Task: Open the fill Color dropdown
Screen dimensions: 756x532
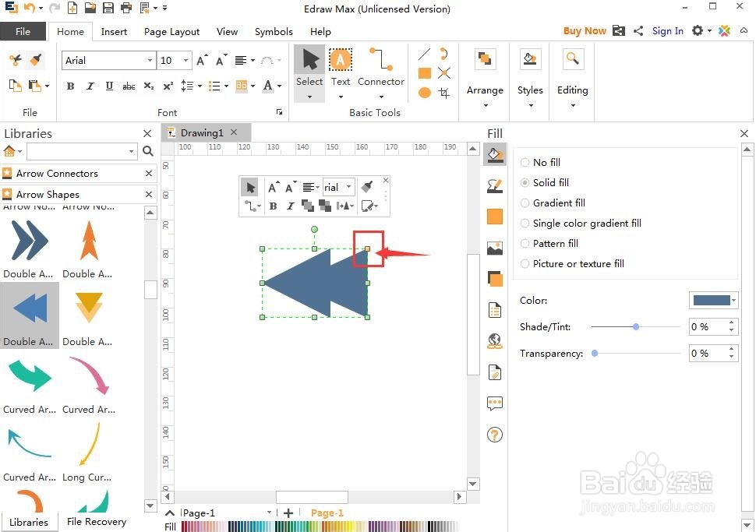Action: 734,300
